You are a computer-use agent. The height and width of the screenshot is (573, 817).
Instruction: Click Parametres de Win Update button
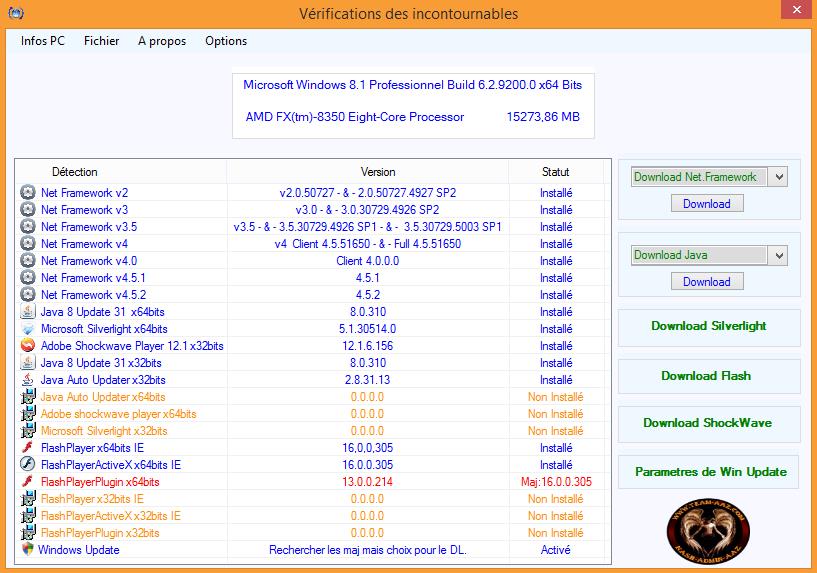[x=709, y=472]
